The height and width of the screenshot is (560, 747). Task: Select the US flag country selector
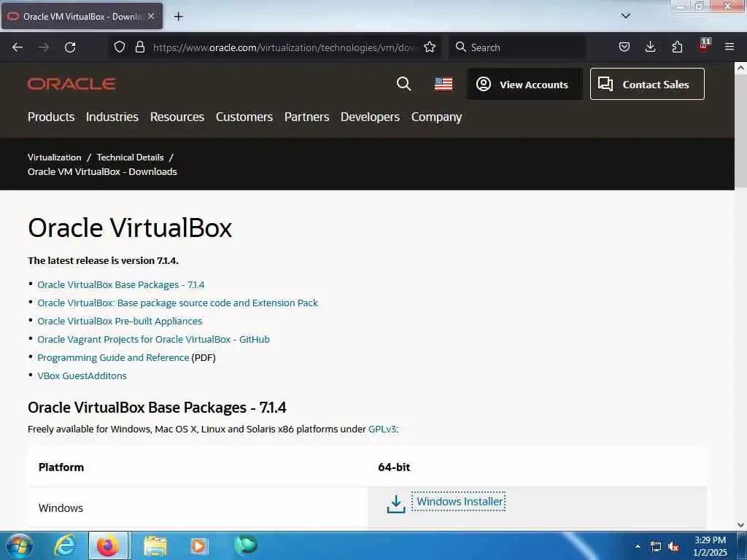click(444, 85)
